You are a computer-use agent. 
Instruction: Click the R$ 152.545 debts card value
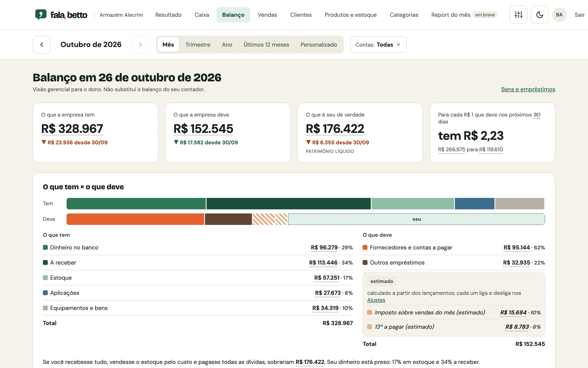pos(203,129)
